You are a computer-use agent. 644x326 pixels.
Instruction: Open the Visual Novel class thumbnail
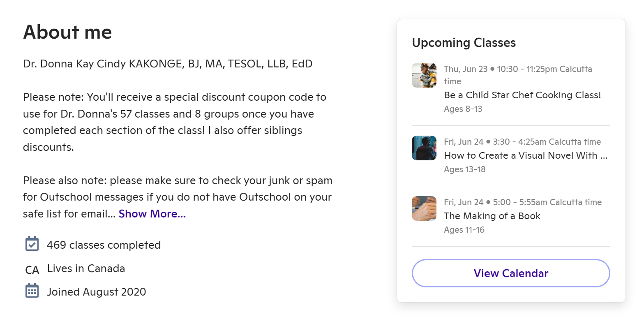(x=424, y=148)
